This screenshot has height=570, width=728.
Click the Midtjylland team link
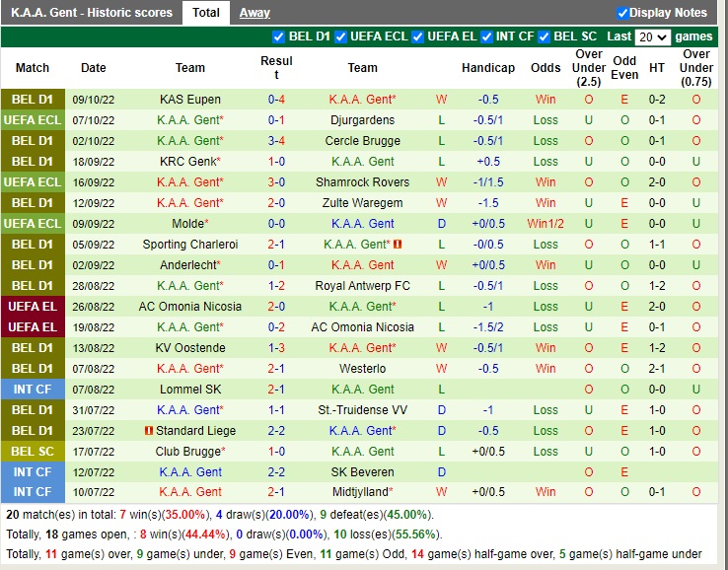click(x=362, y=492)
